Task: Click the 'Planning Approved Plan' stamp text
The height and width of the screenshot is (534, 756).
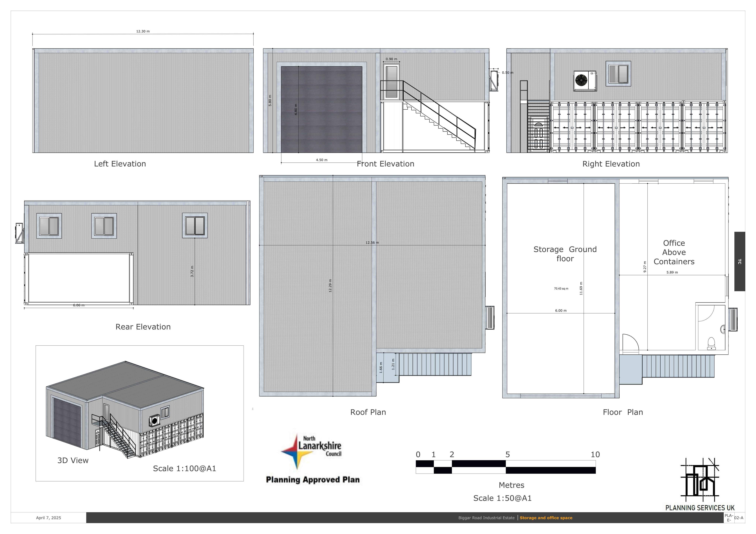Action: coord(313,480)
